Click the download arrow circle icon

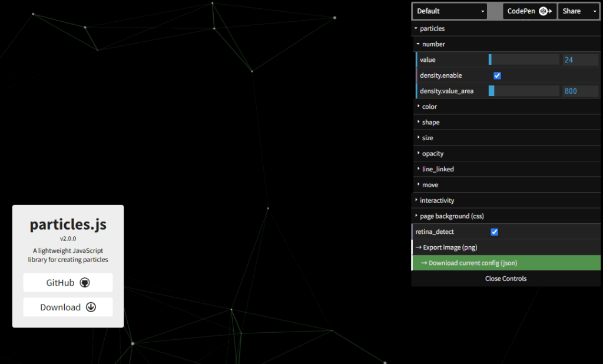click(x=91, y=307)
